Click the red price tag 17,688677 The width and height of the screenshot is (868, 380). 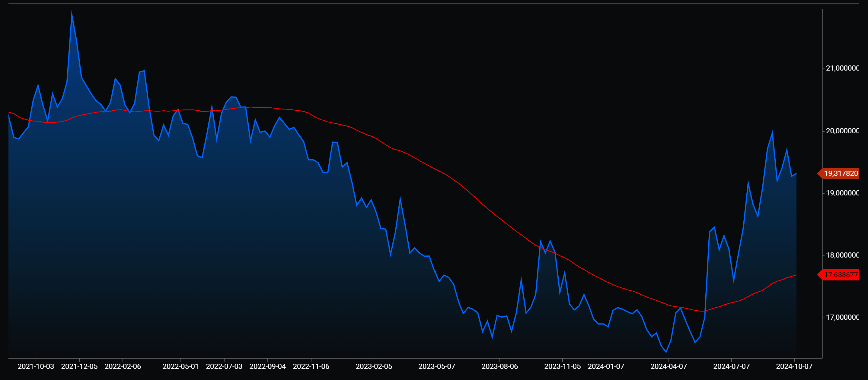click(838, 275)
